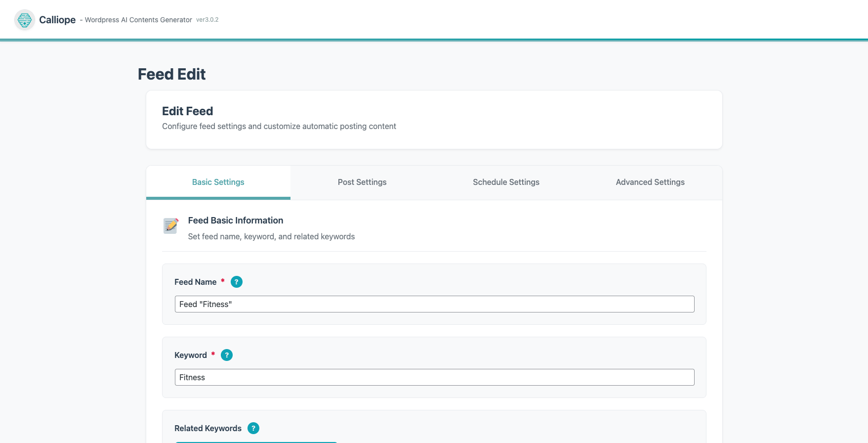This screenshot has width=868, height=443.
Task: Click the Feed Basic Information heading
Action: point(236,221)
